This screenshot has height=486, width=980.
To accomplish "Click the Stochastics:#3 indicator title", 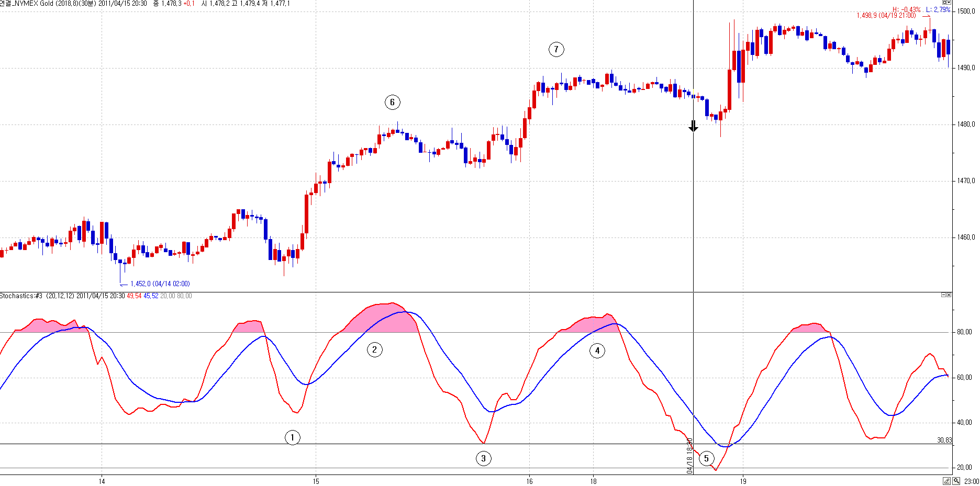I will (x=21, y=296).
